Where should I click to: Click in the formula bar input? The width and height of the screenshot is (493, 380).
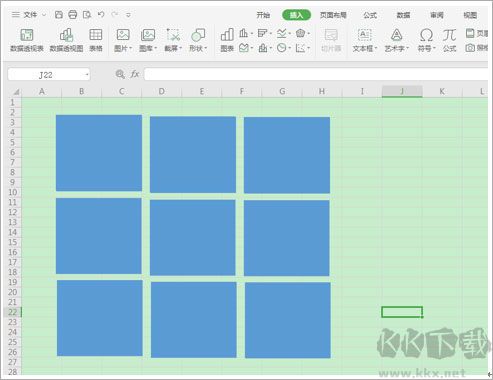coord(316,74)
